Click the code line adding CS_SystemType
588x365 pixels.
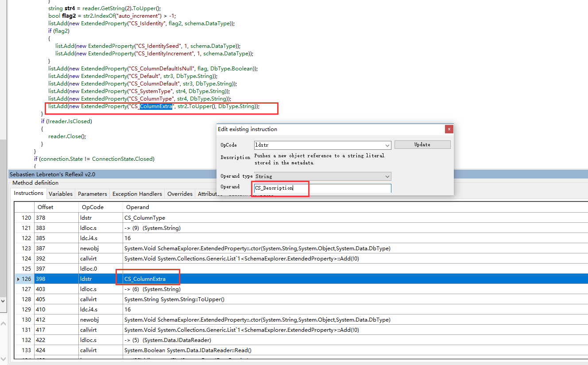pyautogui.click(x=139, y=91)
